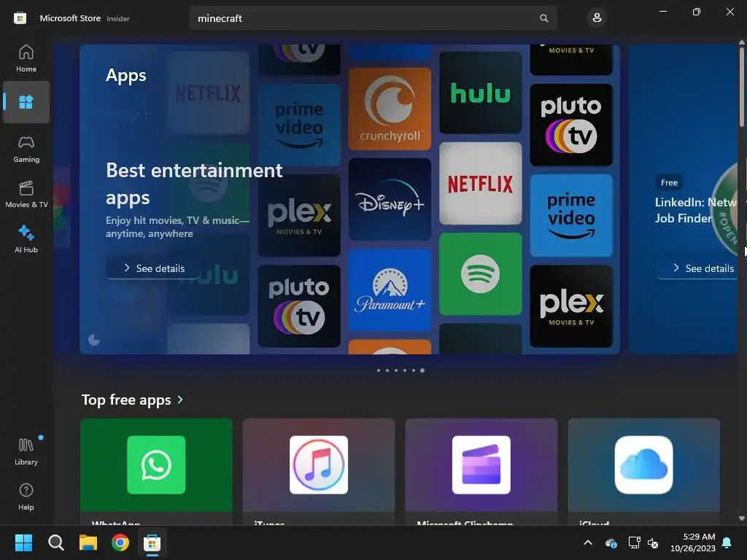
Task: Select the last carousel page dot
Action: [x=422, y=370]
